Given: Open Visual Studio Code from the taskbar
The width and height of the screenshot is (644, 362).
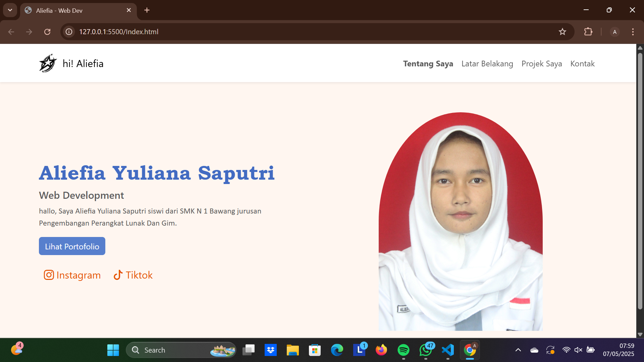Looking at the screenshot, I should 448,350.
